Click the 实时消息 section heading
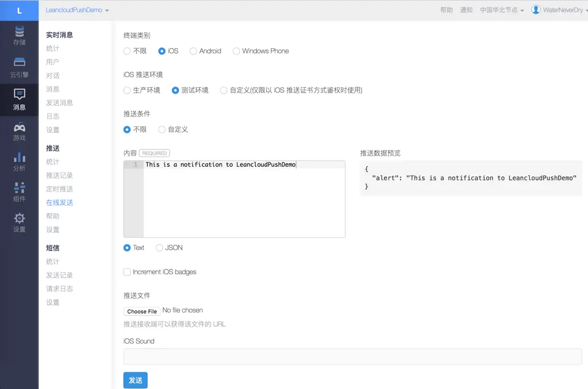The height and width of the screenshot is (389, 588). (x=59, y=35)
